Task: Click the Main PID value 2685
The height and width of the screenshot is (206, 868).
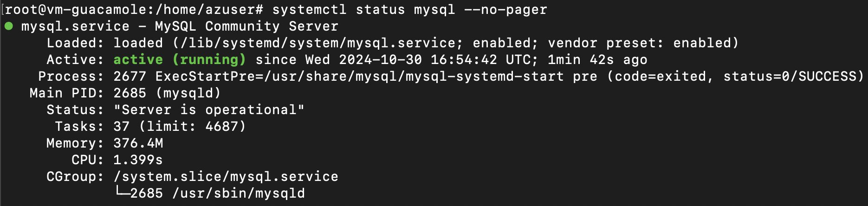Action: click(x=130, y=93)
